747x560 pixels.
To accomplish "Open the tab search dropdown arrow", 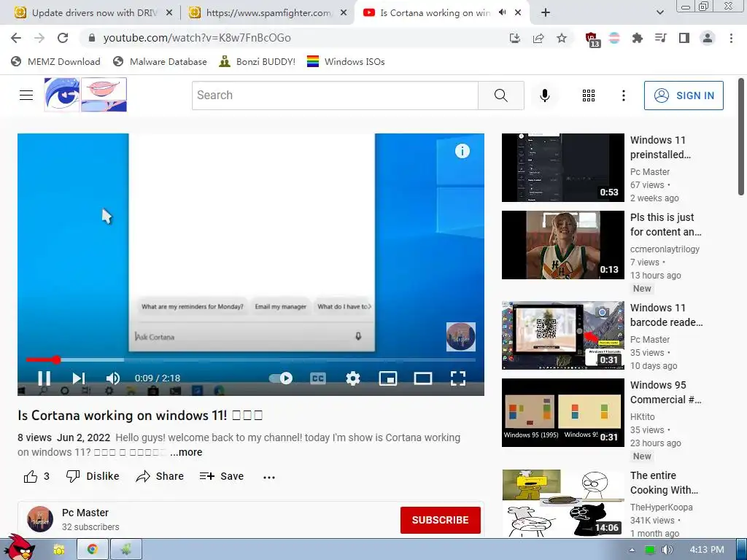I will [x=659, y=13].
